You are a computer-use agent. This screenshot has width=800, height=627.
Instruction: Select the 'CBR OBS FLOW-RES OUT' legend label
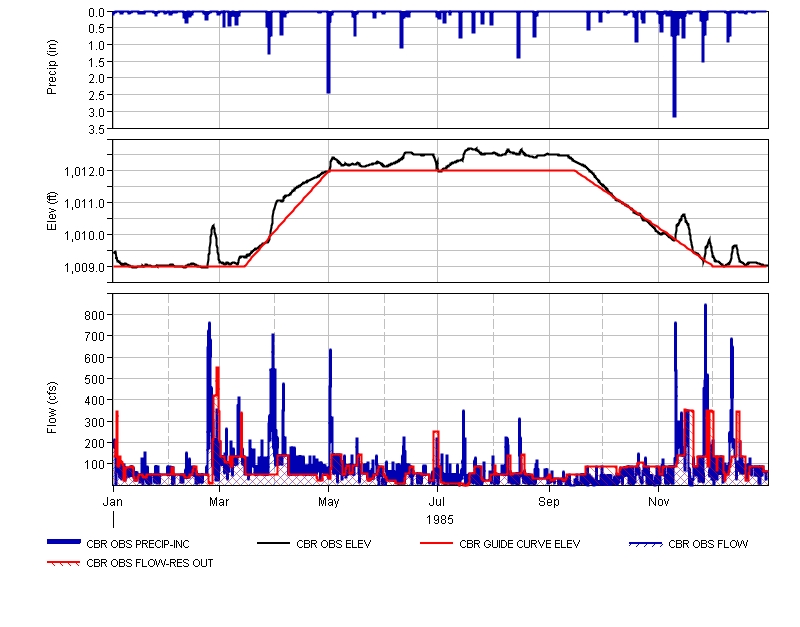149,563
